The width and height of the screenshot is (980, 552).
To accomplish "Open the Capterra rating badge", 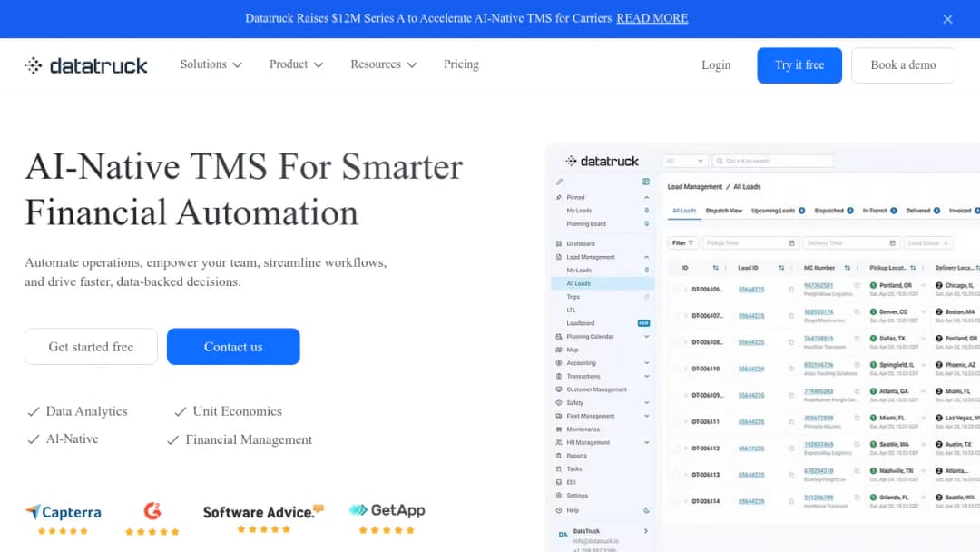I will 64,519.
